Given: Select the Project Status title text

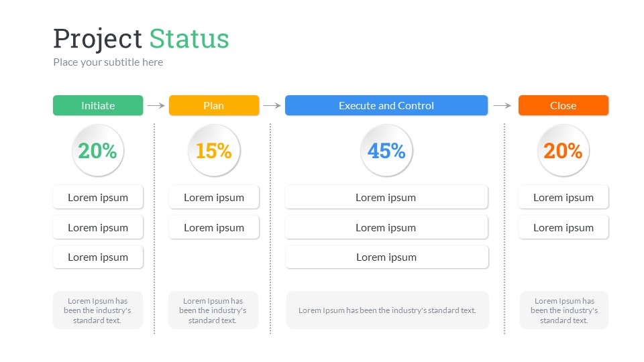Looking at the screenshot, I should tap(141, 39).
